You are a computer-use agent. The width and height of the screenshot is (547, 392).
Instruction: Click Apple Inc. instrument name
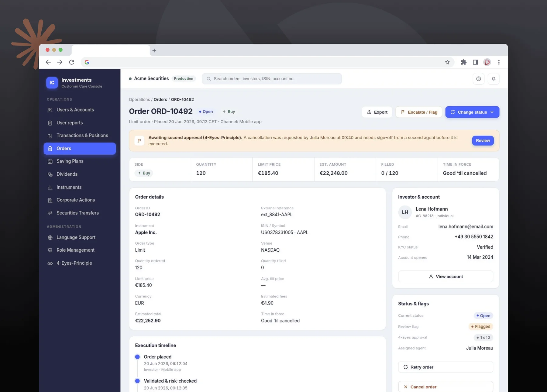(146, 232)
